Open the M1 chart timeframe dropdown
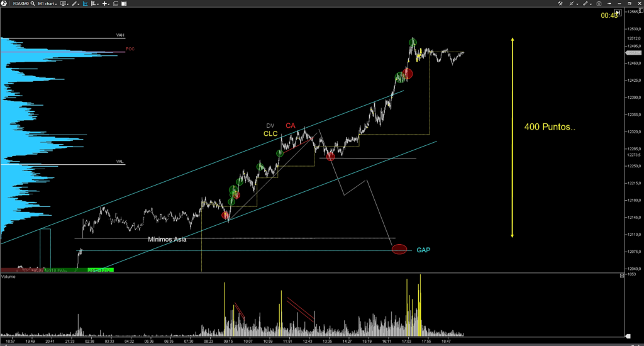This screenshot has width=644, height=346. point(47,3)
